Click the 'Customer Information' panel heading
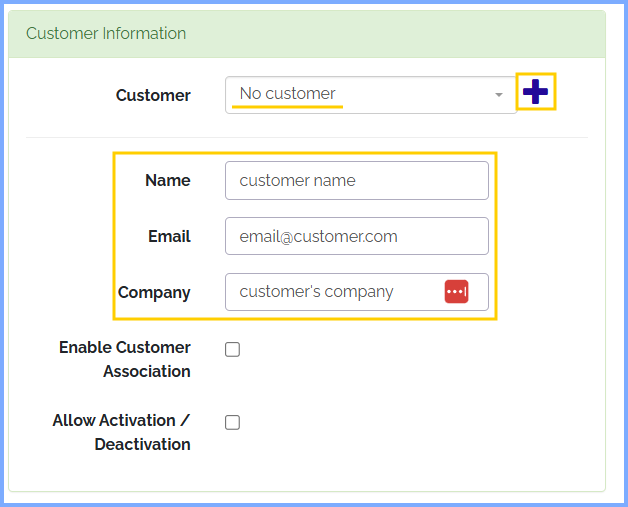The image size is (628, 507). point(106,34)
